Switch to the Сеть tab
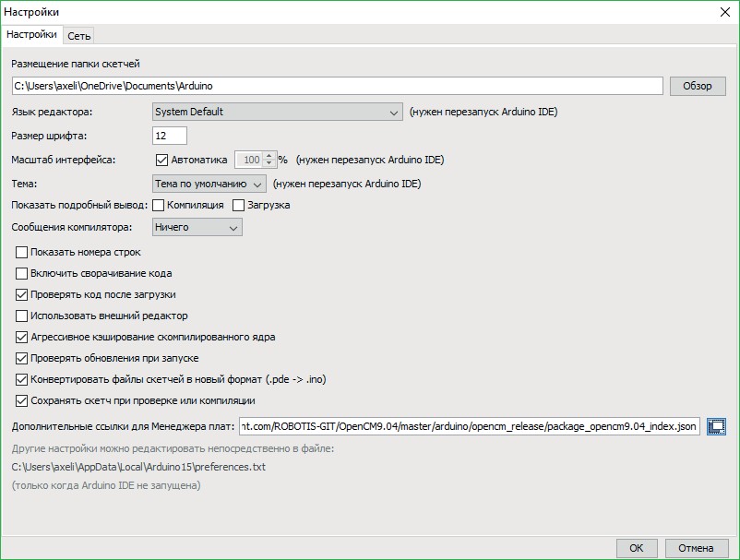The height and width of the screenshot is (560, 740). click(78, 35)
